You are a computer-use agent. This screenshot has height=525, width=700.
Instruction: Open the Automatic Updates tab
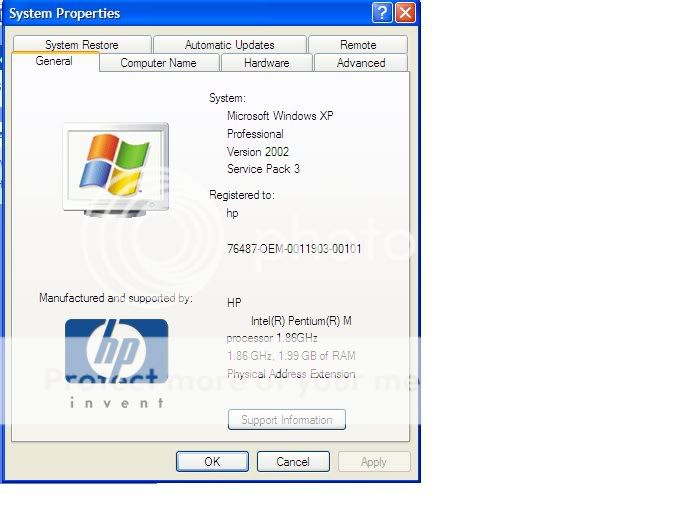coord(229,45)
